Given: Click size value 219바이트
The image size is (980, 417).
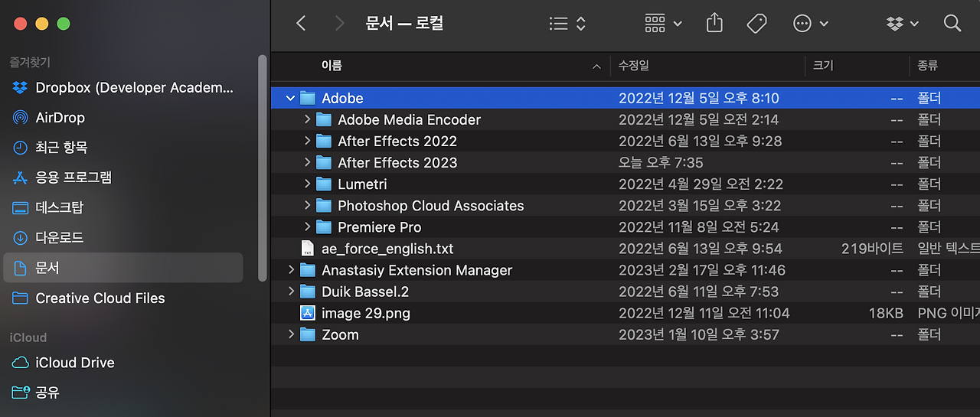Looking at the screenshot, I should coord(872,249).
